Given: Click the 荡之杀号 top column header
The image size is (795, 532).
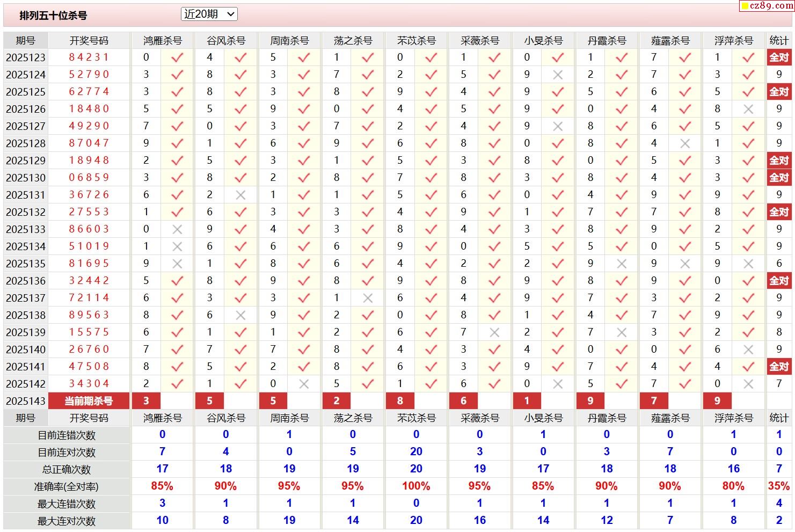Looking at the screenshot, I should point(353,41).
